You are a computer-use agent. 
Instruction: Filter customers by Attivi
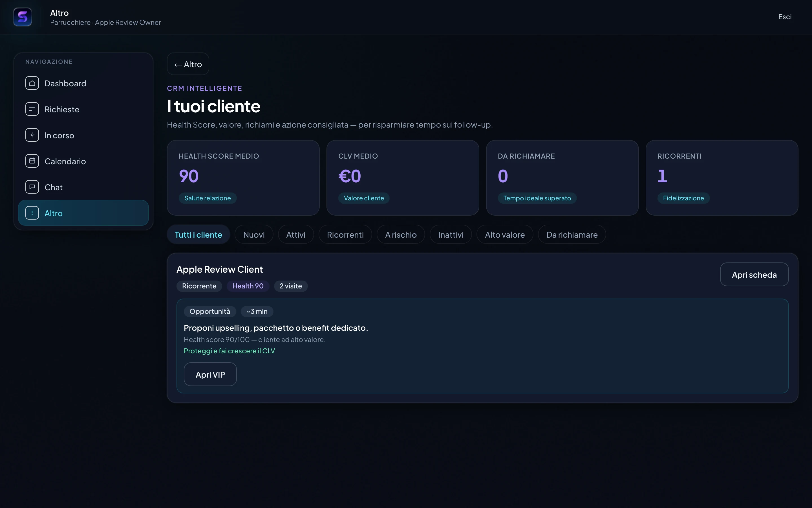(x=295, y=235)
